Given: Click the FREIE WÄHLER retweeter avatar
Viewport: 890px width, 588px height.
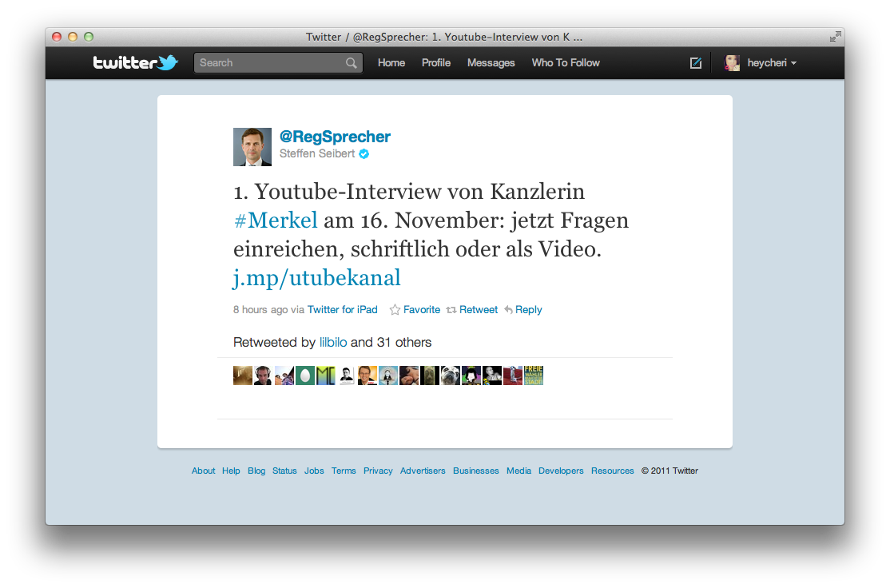Looking at the screenshot, I should click(534, 375).
